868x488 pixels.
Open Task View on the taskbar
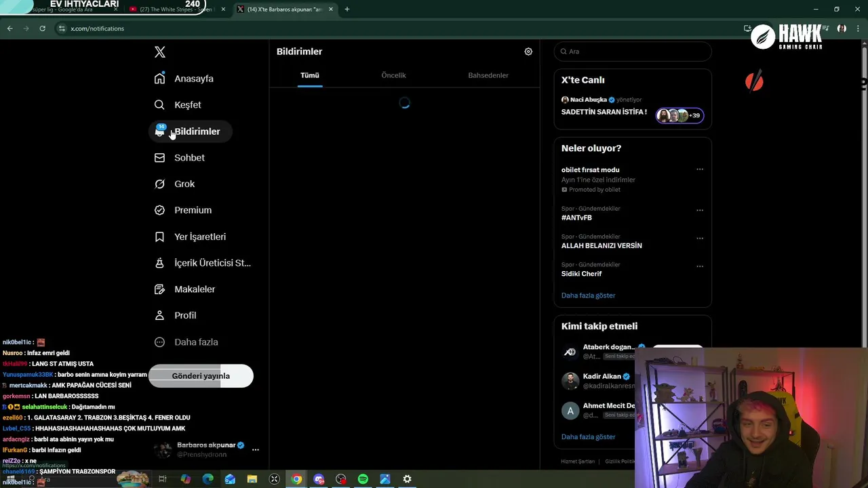[x=163, y=479]
